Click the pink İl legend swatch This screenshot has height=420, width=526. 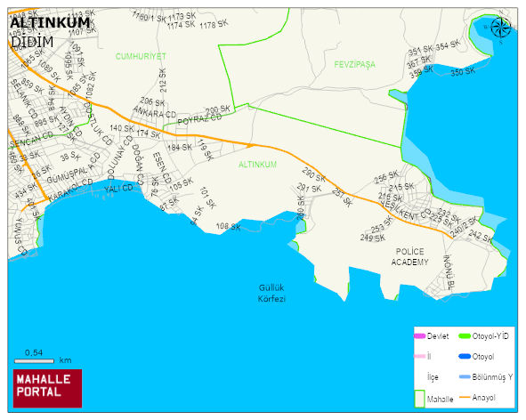coord(420,356)
